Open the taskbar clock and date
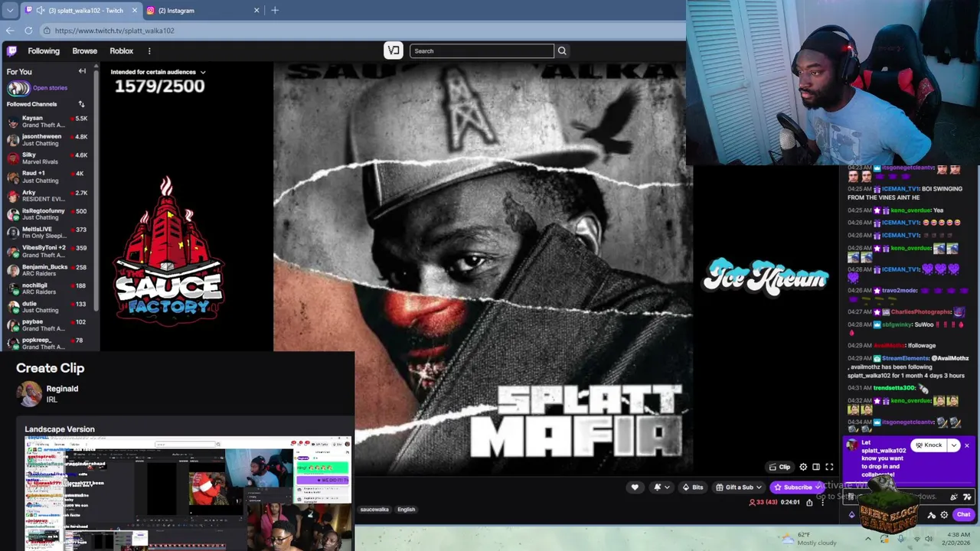Image resolution: width=980 pixels, height=551 pixels. tap(959, 539)
